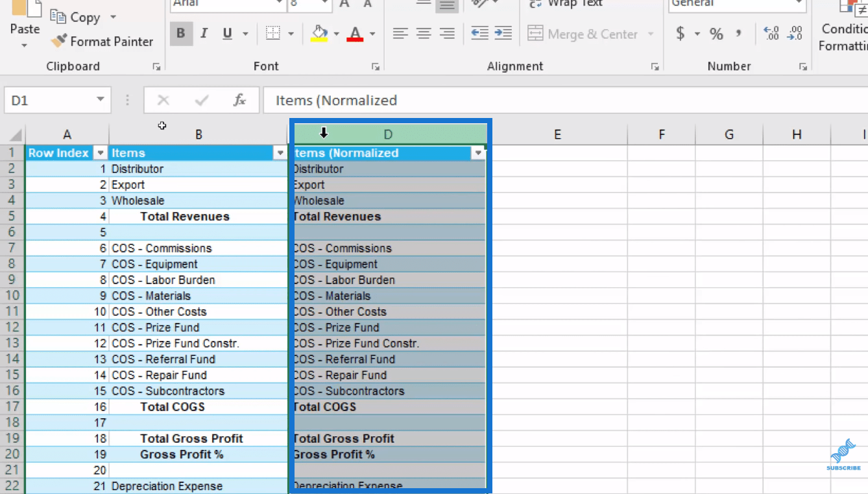Click the Distributor cell in column B
Image resolution: width=868 pixels, height=494 pixels.
pos(199,169)
